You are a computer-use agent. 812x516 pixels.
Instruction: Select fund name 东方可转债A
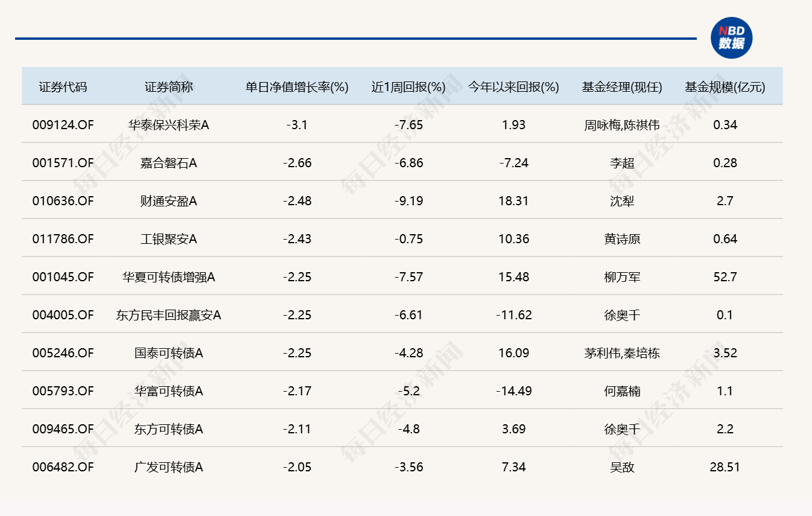(169, 429)
